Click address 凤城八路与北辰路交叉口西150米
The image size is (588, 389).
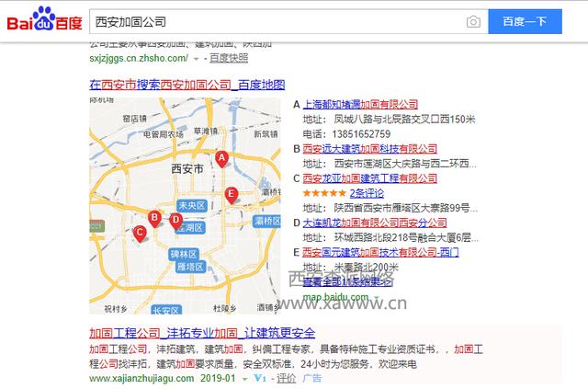pos(404,120)
